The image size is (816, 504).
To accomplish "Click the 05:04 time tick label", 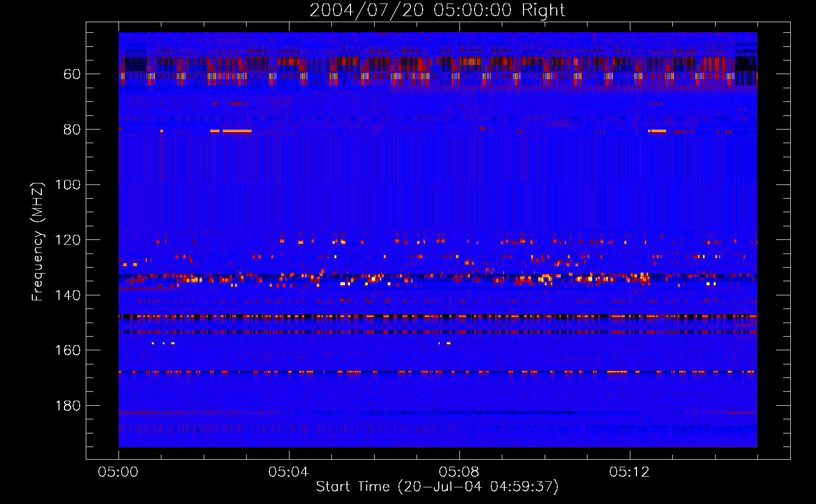I will (288, 472).
